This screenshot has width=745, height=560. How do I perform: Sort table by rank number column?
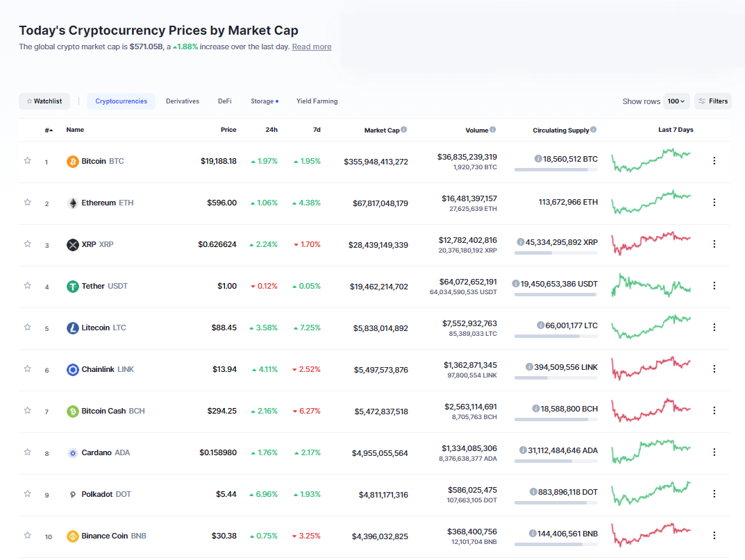coord(49,130)
